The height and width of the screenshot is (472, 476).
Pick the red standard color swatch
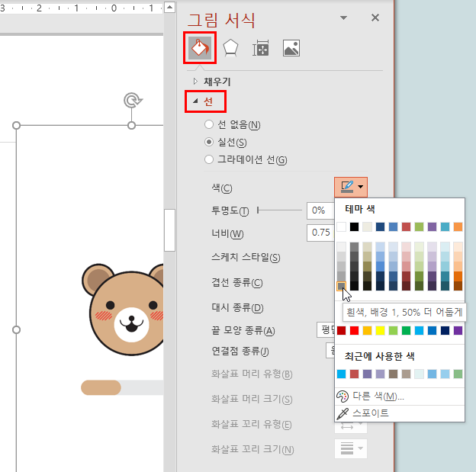[x=354, y=330]
